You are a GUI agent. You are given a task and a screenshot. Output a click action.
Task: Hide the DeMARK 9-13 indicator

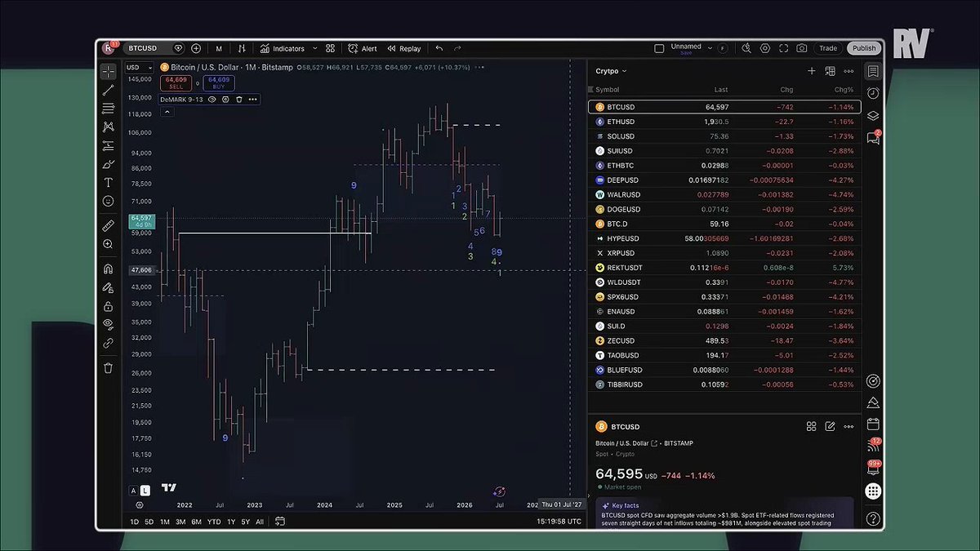(212, 99)
